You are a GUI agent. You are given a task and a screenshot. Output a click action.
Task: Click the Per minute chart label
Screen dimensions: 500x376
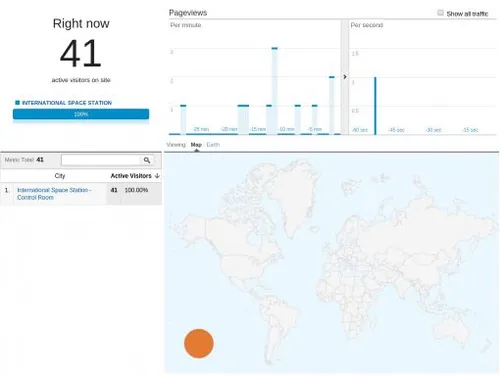click(x=186, y=25)
